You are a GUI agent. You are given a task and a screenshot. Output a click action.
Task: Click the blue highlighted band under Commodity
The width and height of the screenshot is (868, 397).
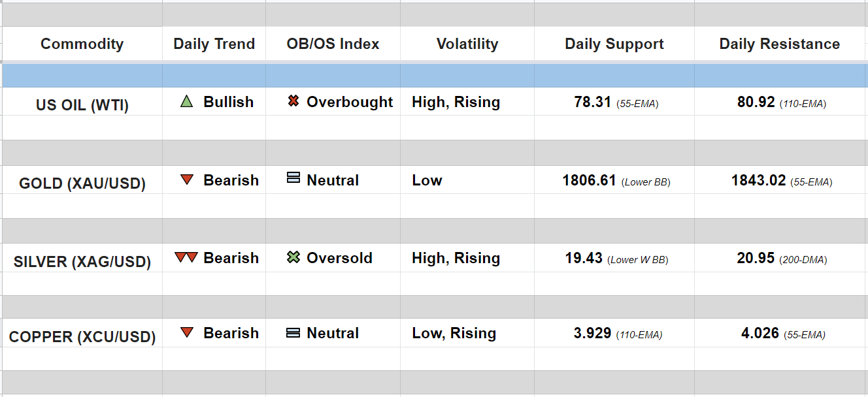pos(82,76)
